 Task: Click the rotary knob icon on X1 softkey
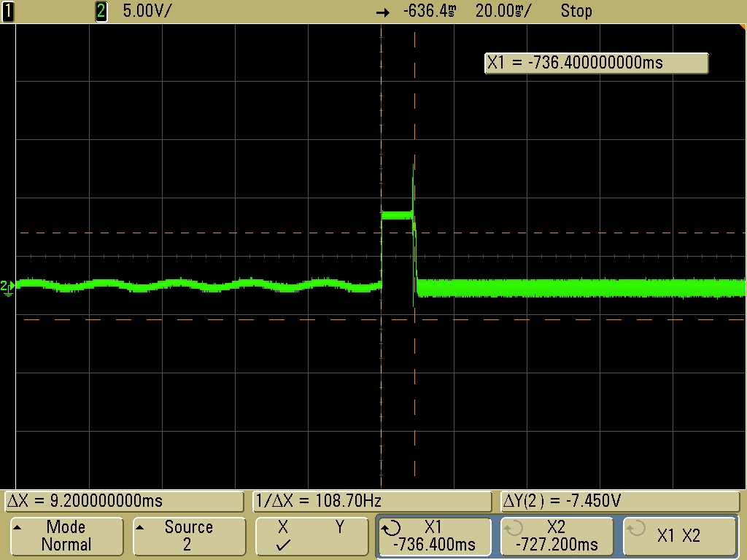[x=392, y=528]
